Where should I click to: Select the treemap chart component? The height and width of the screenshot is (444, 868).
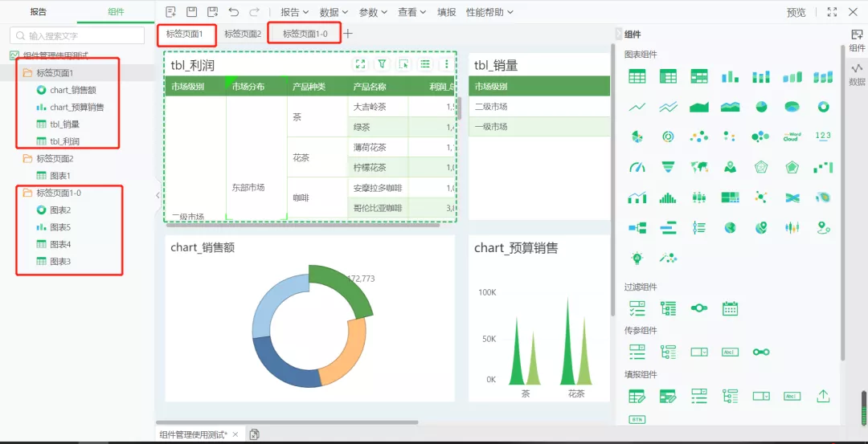pyautogui.click(x=730, y=197)
